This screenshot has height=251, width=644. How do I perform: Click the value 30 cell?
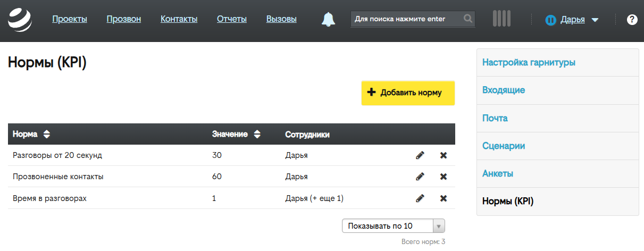pyautogui.click(x=216, y=155)
